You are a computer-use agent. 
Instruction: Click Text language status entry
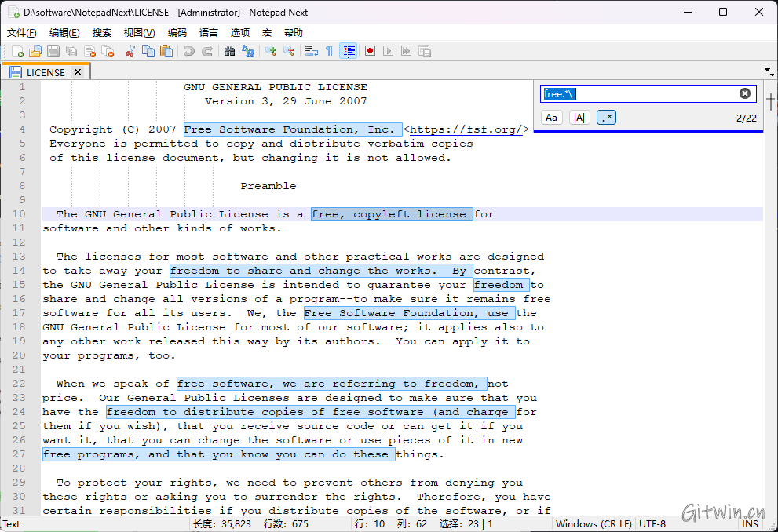point(11,524)
